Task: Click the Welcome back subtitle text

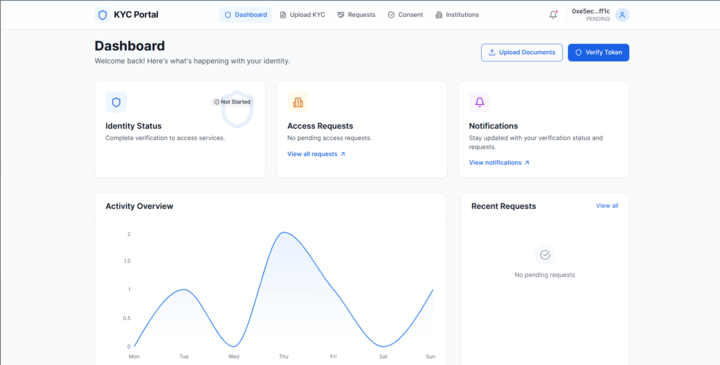Action: point(192,61)
